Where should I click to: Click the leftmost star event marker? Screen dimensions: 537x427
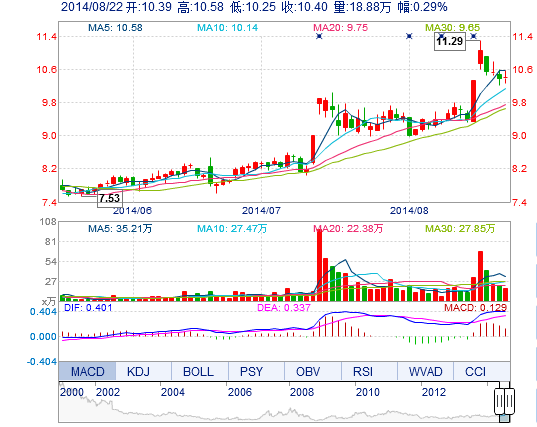coord(319,36)
